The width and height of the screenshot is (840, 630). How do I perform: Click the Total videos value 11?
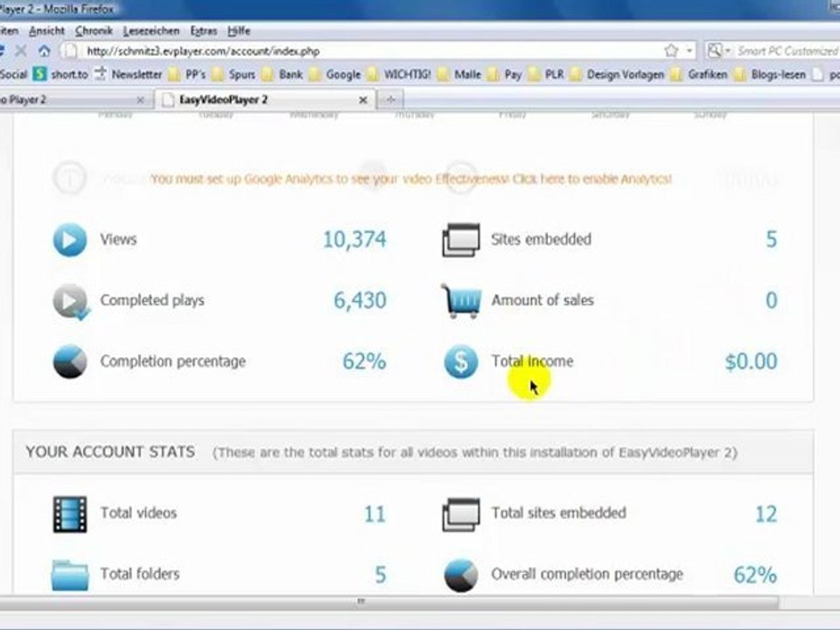[374, 514]
